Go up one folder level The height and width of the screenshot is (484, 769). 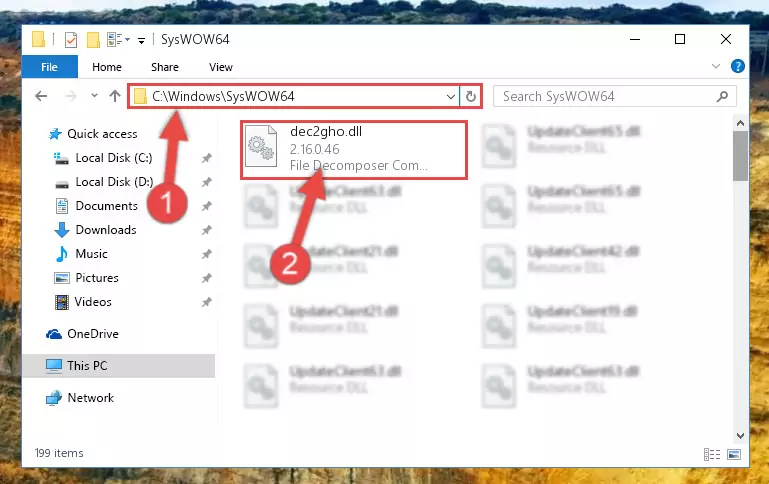(x=115, y=96)
